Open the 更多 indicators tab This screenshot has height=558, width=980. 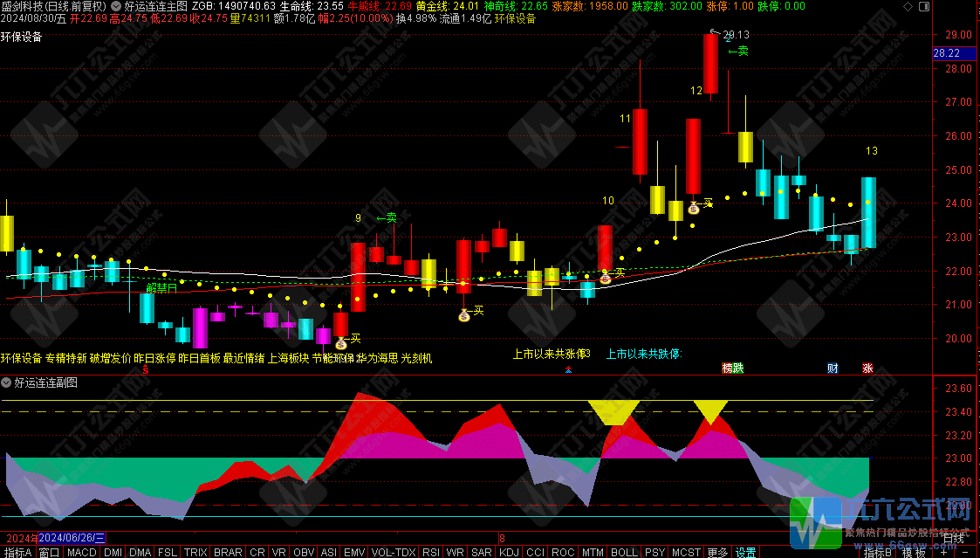pyautogui.click(x=717, y=553)
